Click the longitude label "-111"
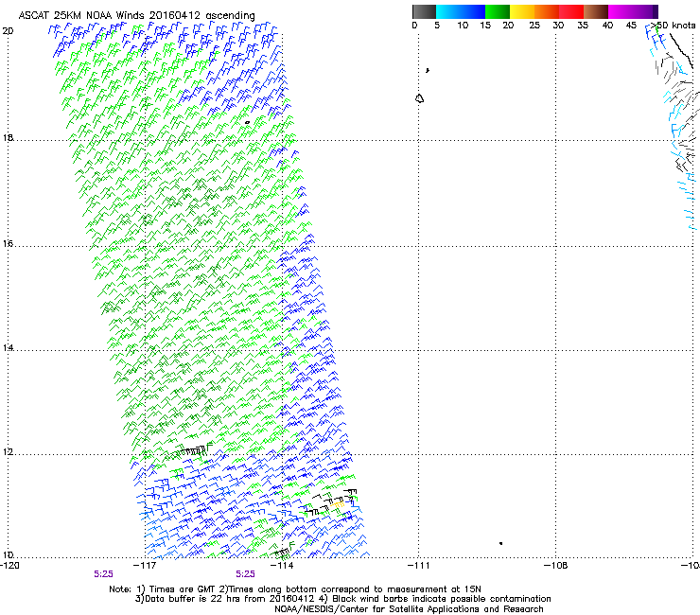The height and width of the screenshot is (615, 700). pyautogui.click(x=419, y=566)
